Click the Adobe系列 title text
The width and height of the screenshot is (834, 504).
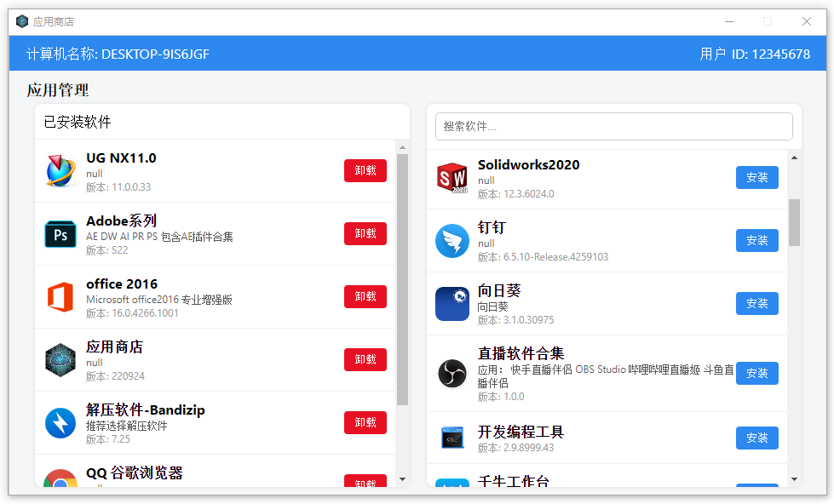tap(121, 220)
